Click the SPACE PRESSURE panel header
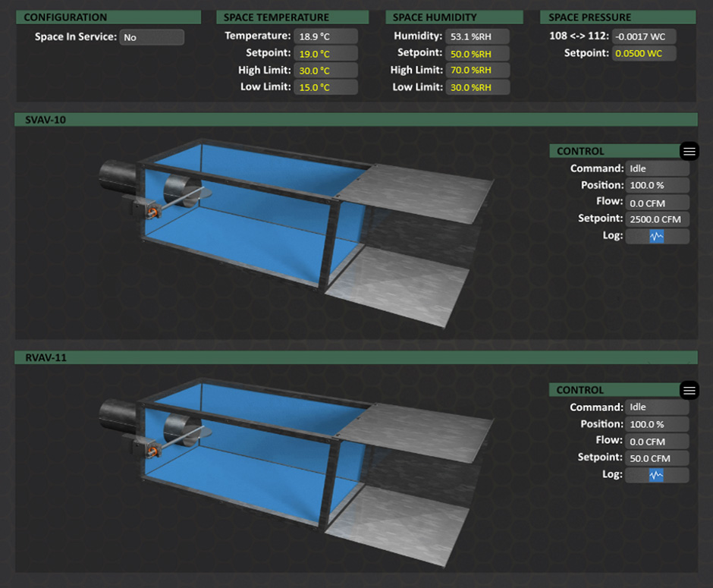Screen dimensions: 713x588 pos(618,17)
